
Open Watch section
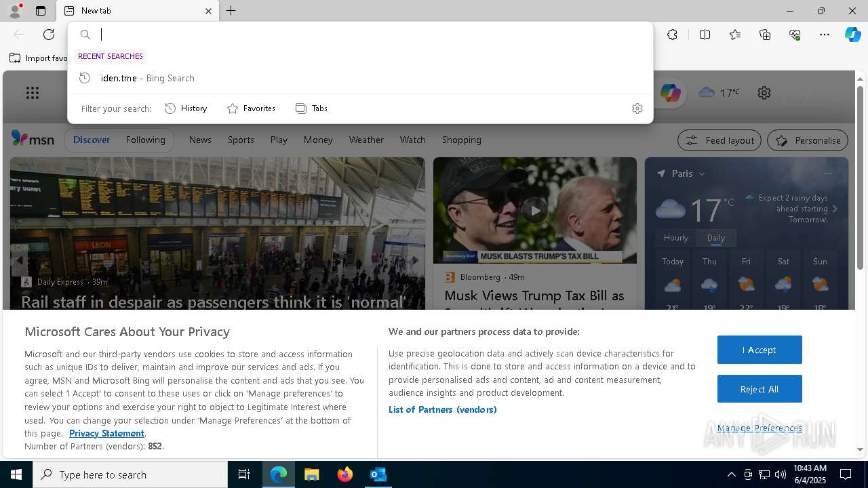413,140
